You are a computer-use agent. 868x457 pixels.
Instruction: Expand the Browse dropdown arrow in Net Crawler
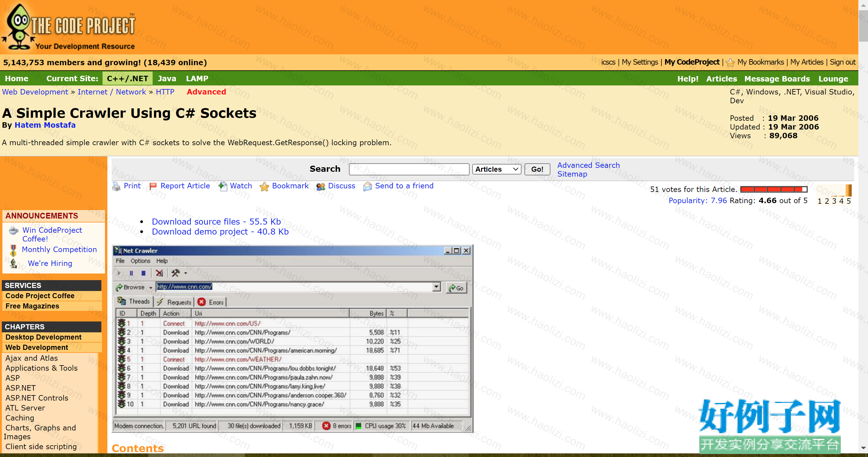point(150,288)
